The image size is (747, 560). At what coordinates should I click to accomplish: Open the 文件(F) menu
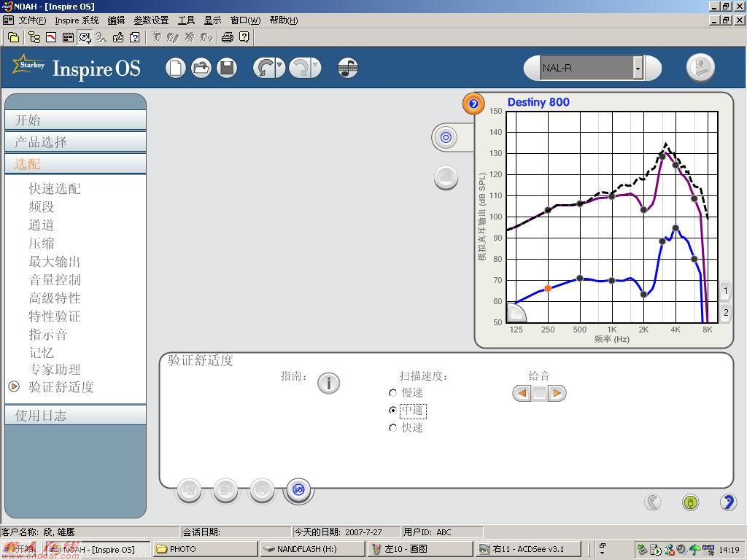(32, 20)
